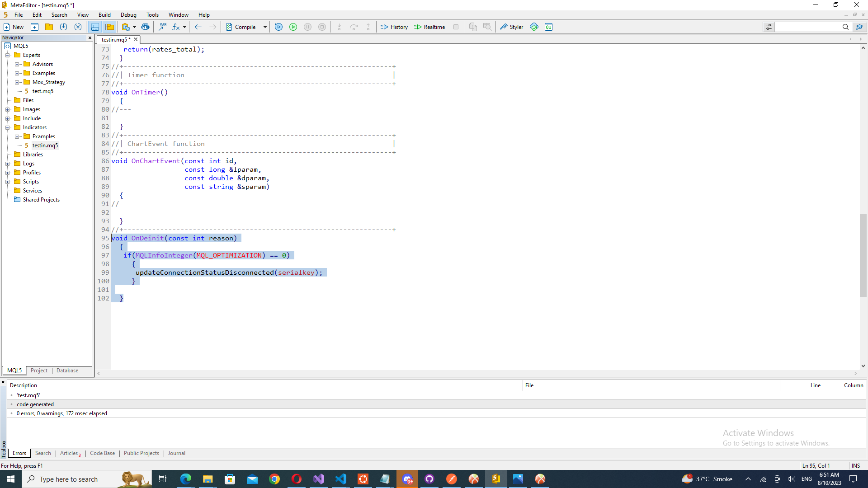
Task: Click the print icon in toolbar
Action: pos(145,27)
